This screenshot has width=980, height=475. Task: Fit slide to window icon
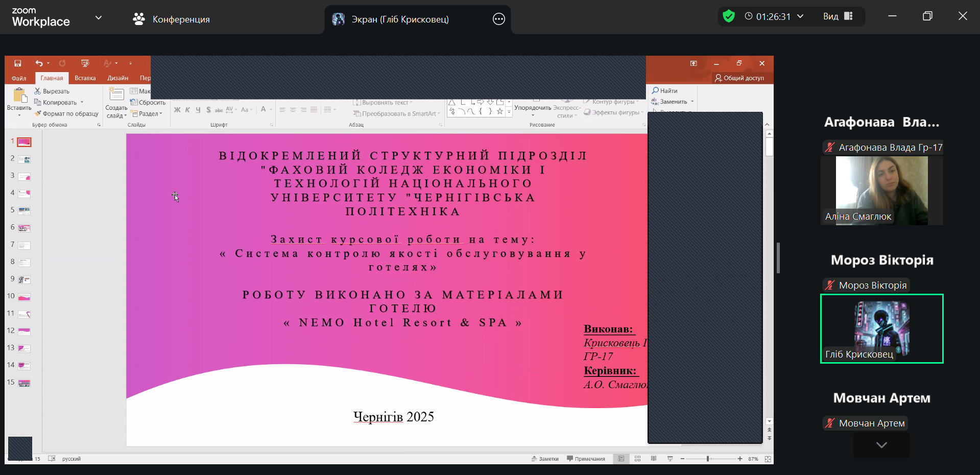point(768,459)
